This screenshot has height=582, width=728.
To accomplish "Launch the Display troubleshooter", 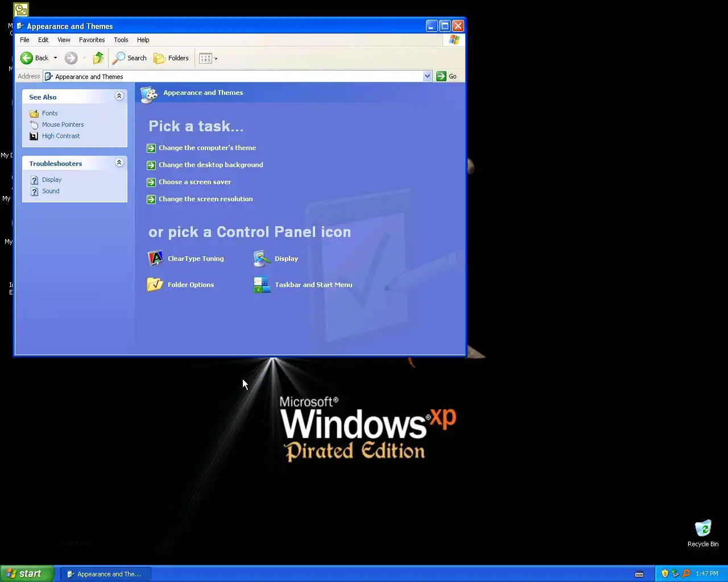I will point(52,180).
